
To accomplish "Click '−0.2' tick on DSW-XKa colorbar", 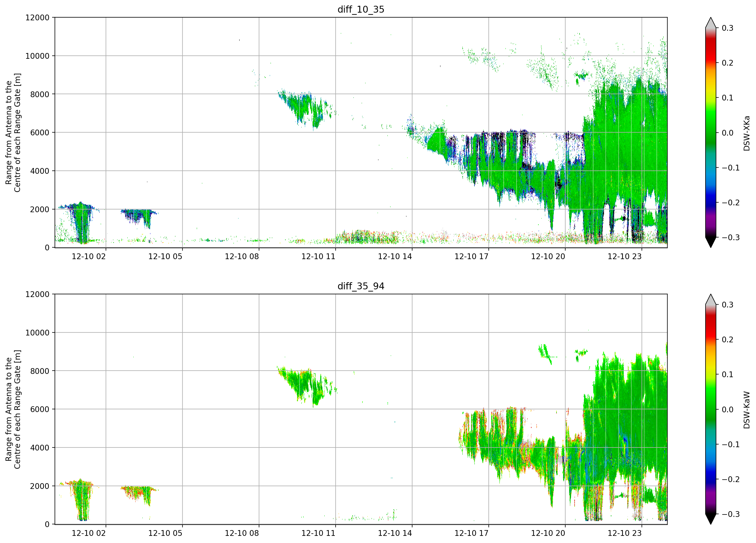I will coord(731,202).
